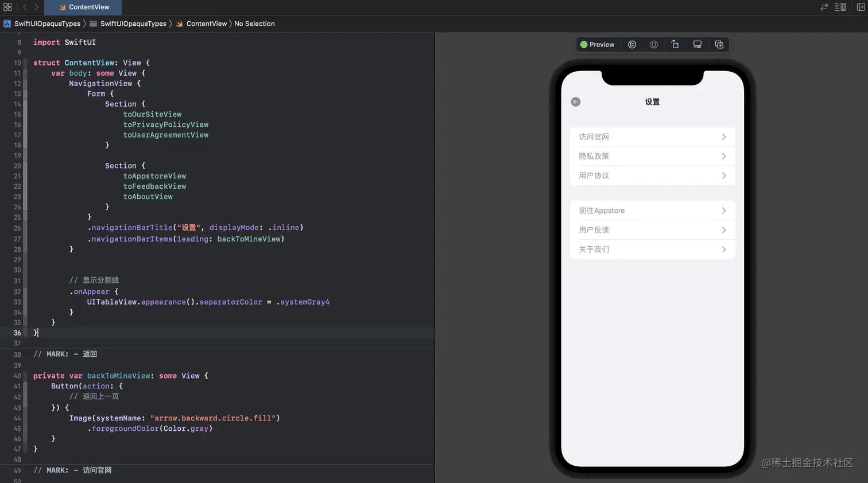Click line number 36 in the gutter
868x483 pixels.
pos(17,333)
